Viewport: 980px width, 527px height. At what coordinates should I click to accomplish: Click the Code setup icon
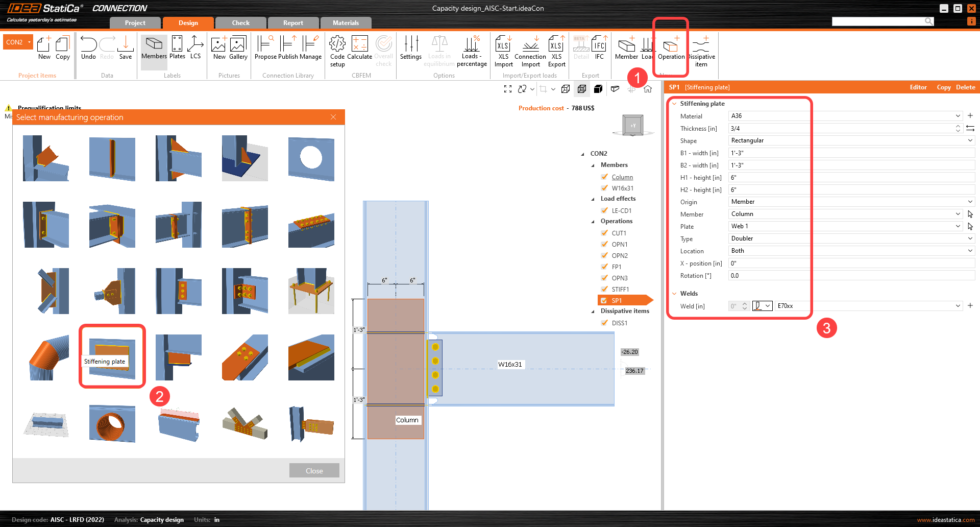point(337,45)
